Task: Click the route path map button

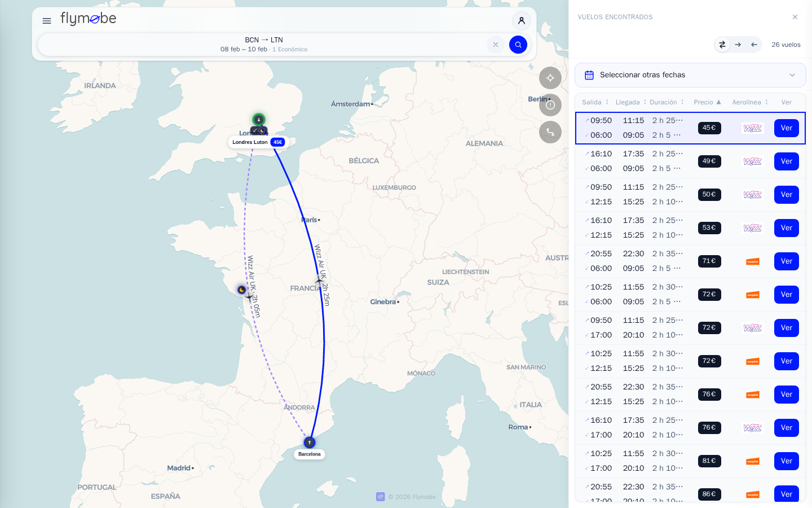Action: click(x=550, y=132)
